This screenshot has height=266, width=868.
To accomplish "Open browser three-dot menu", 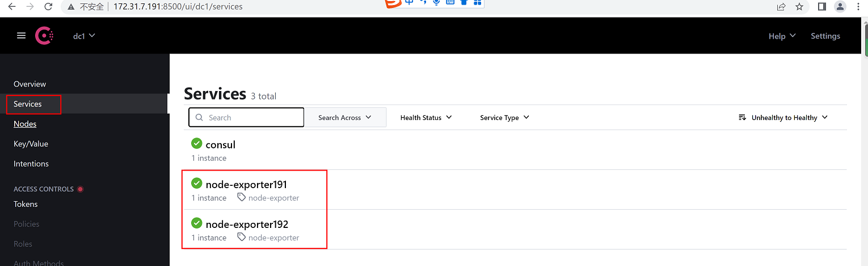I will click(x=859, y=7).
